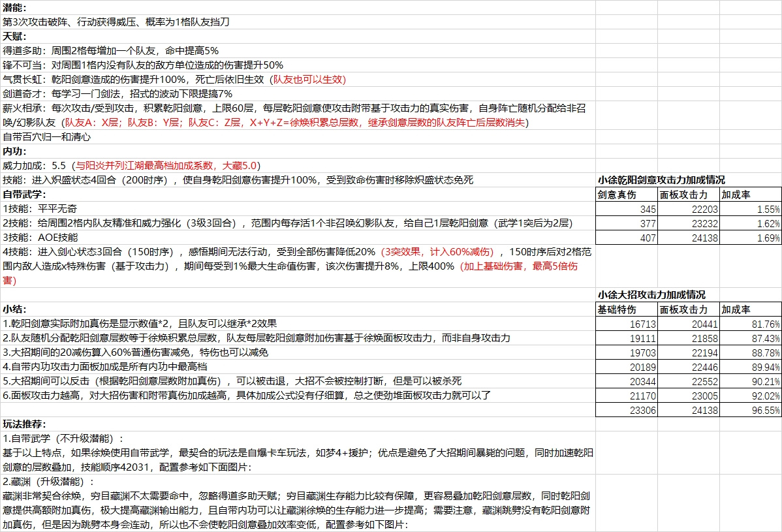
Task: Click the 1.55% cell
Action: [751, 209]
